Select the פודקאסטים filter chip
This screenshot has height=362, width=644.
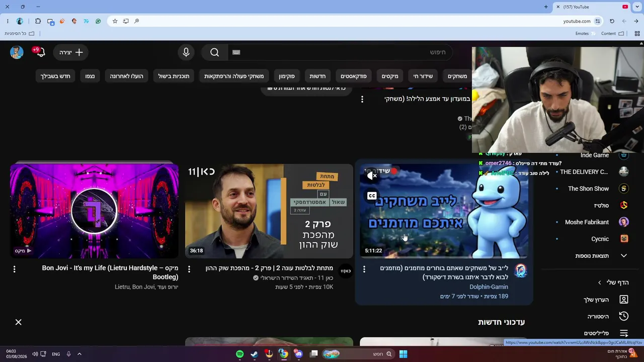tap(354, 76)
